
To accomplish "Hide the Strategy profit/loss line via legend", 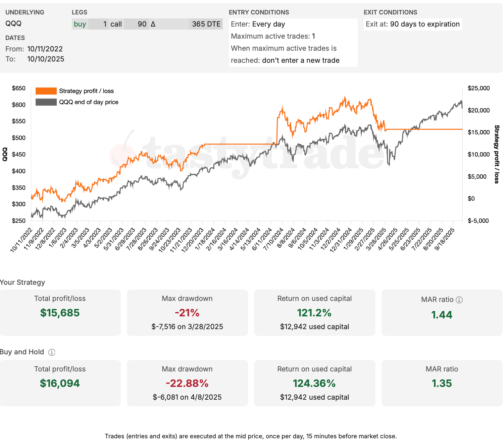I will [x=86, y=91].
